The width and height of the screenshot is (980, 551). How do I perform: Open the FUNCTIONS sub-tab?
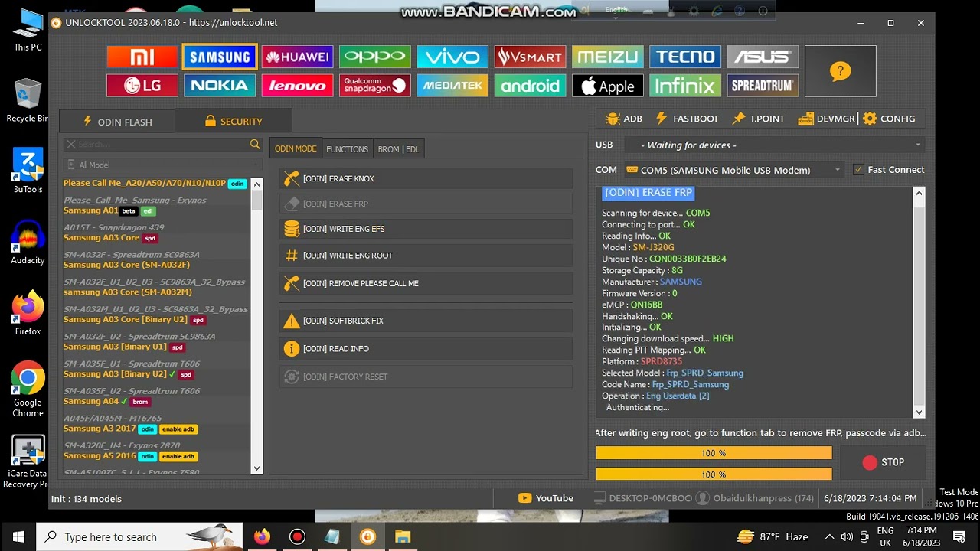[347, 148]
